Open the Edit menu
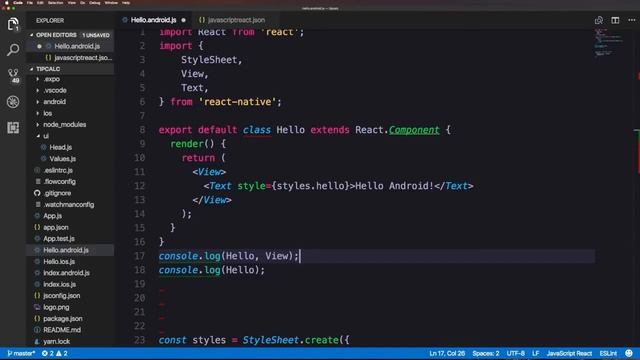This screenshot has height=360, width=640. click(40, 3)
